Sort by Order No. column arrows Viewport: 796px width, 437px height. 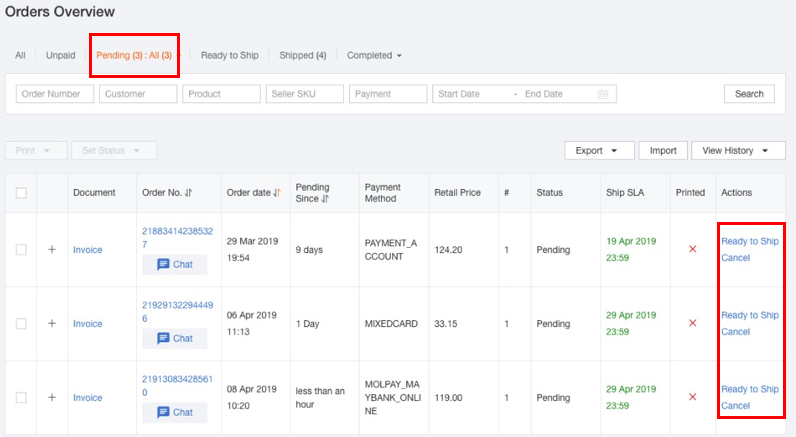188,193
